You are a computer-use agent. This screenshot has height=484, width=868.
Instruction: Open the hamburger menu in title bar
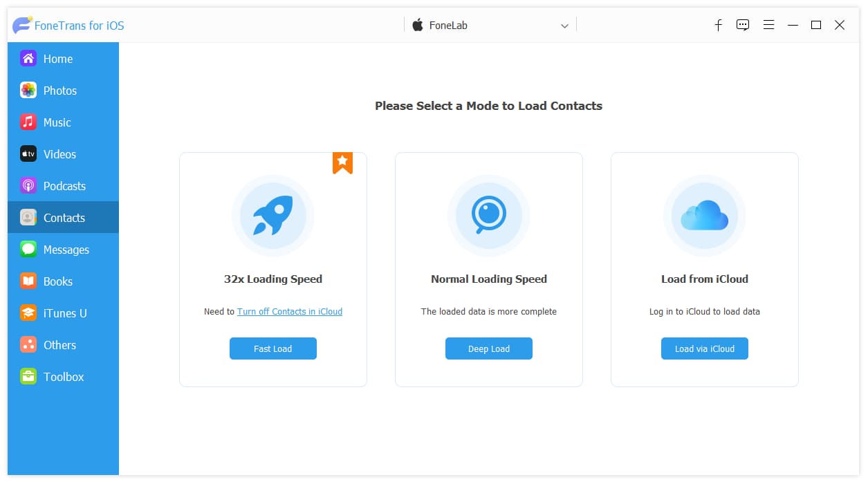(x=768, y=25)
